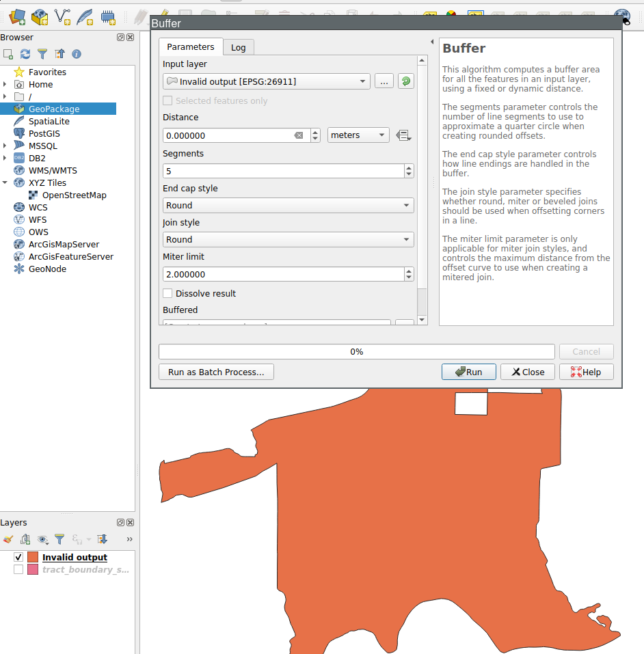Viewport: 644px width, 654px height.
Task: Open Layer Styling panel brush icon
Action: [8, 539]
